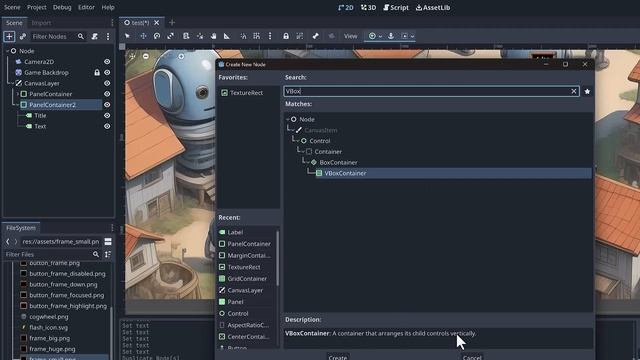This screenshot has width=640, height=360.
Task: Click the Create button in dialog
Action: pos(338,357)
